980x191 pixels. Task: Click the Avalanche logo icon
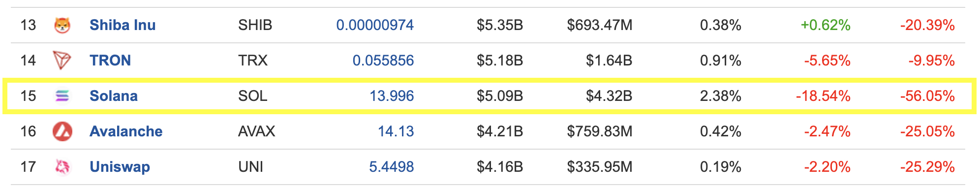tap(62, 131)
